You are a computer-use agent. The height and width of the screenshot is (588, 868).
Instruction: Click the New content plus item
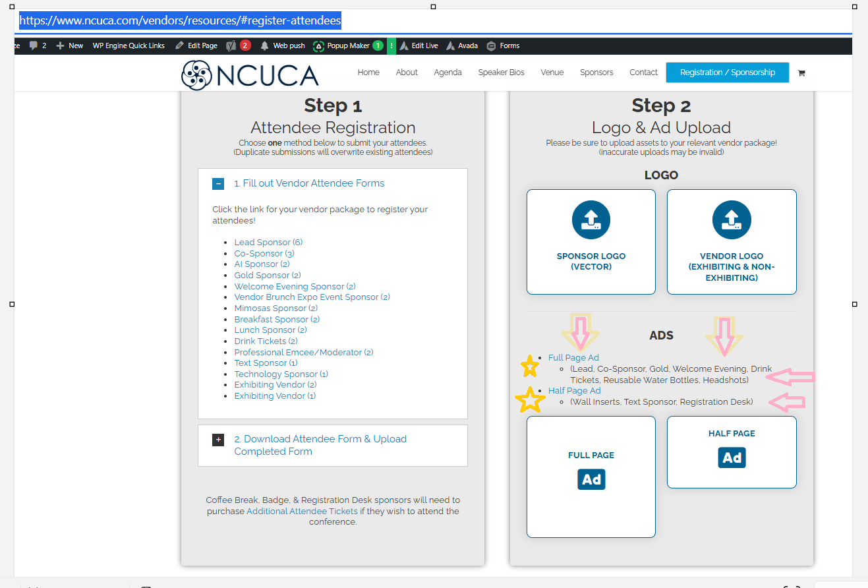[70, 45]
